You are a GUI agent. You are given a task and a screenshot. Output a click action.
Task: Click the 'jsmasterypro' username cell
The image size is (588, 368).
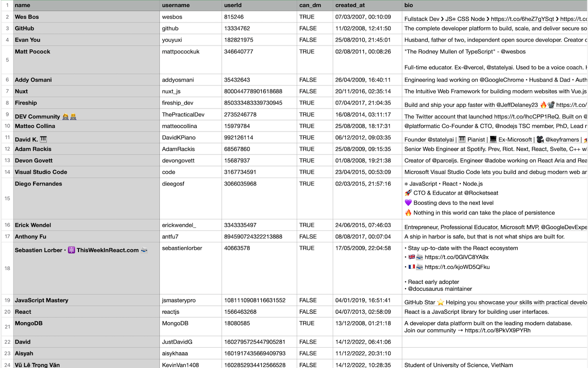(x=191, y=300)
